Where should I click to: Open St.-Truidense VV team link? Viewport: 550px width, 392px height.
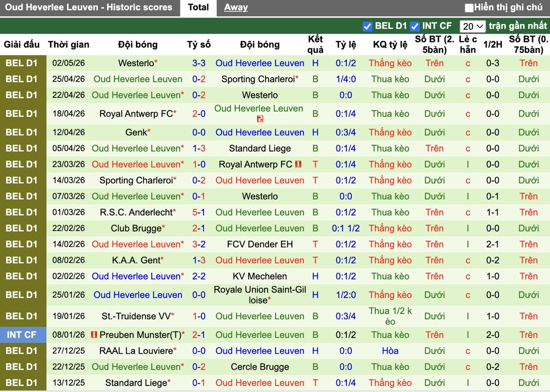pyautogui.click(x=136, y=316)
